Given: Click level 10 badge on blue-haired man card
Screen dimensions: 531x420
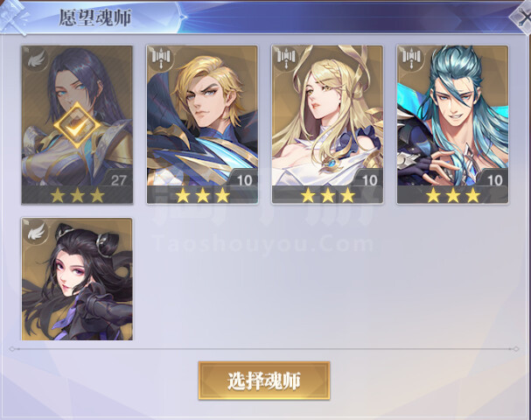Looking at the screenshot, I should (x=495, y=179).
